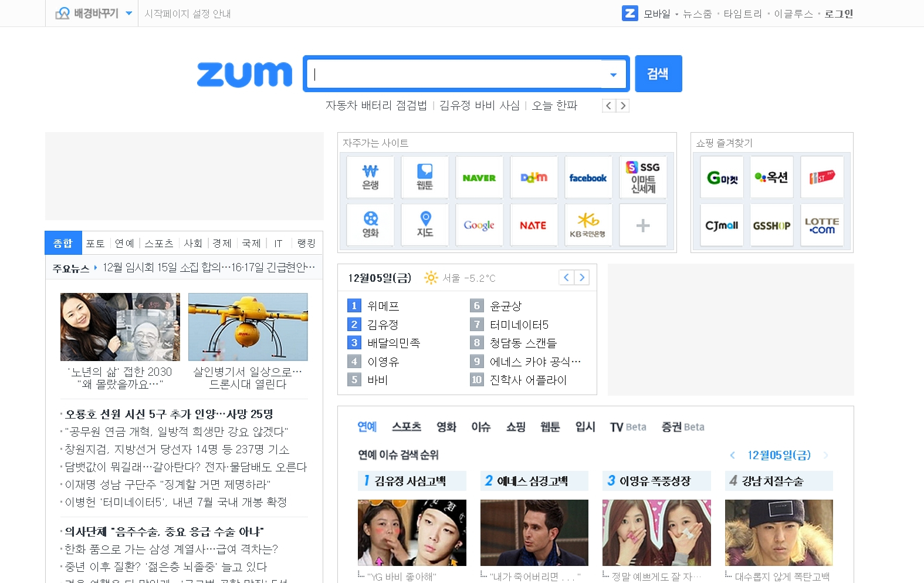Click trending keyword 진학사 어플라이
924x583 pixels.
pyautogui.click(x=528, y=380)
